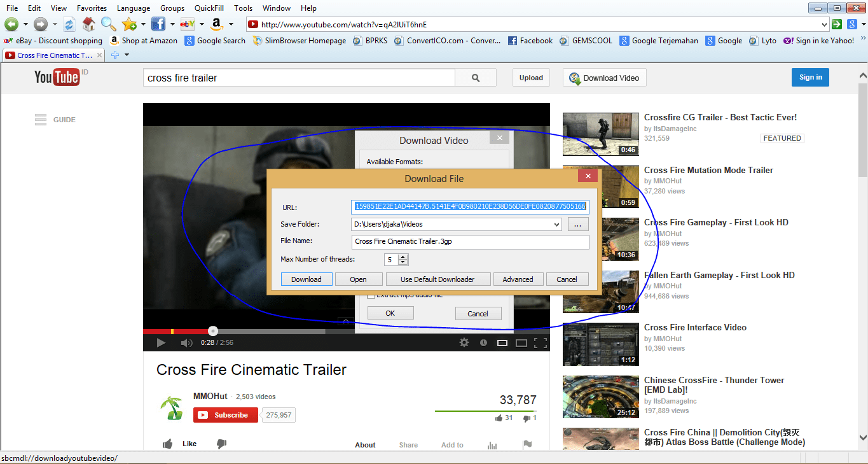Open the Tools menu

coord(243,8)
